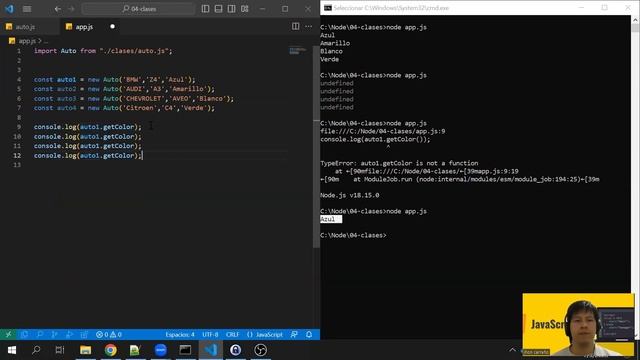Click the const auto3 CHEVROLET code line
The width and height of the screenshot is (640, 360).
(x=133, y=98)
